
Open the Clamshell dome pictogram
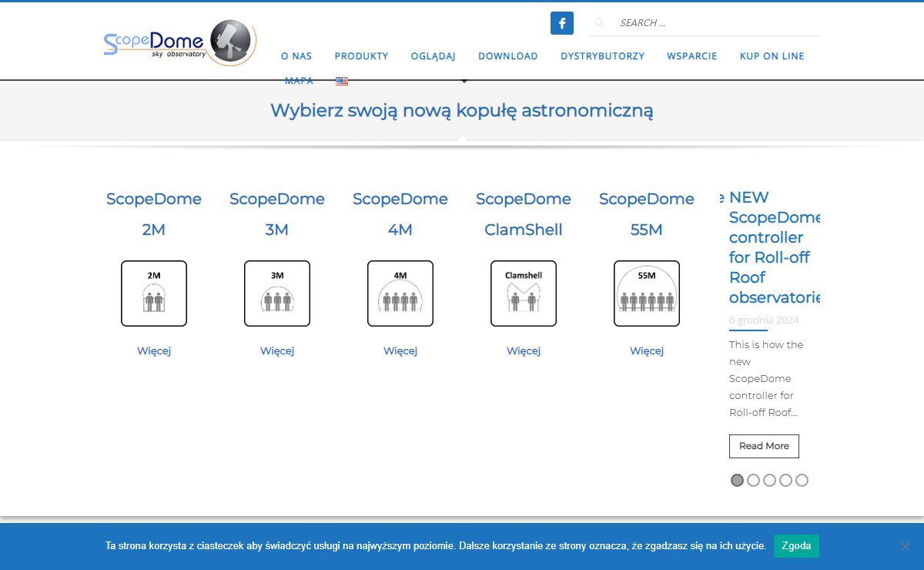click(x=524, y=293)
